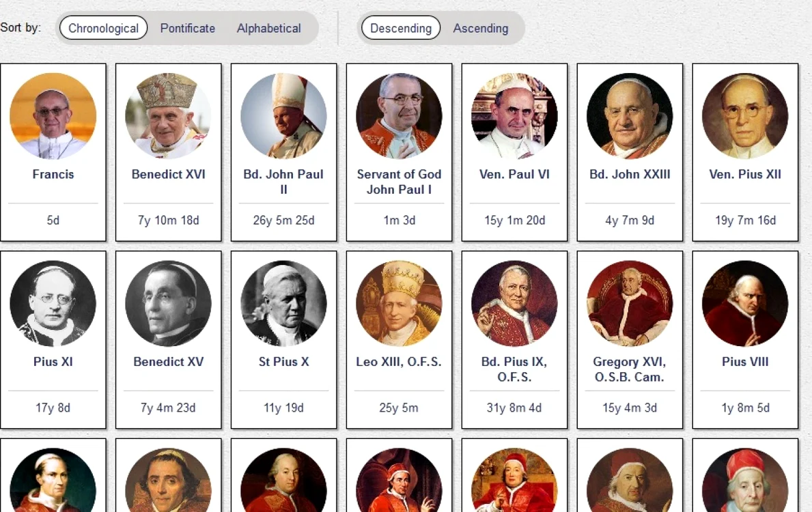Open Bd. John XXIII portrait

point(630,116)
